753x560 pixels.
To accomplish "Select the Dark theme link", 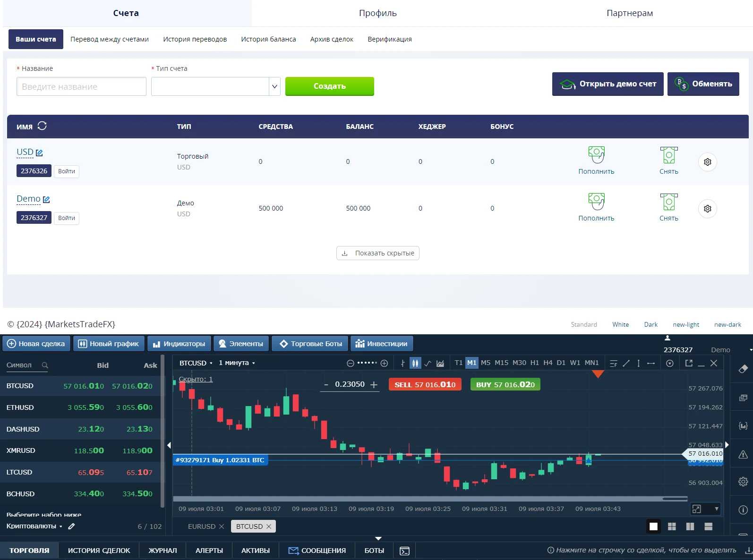I will point(650,324).
